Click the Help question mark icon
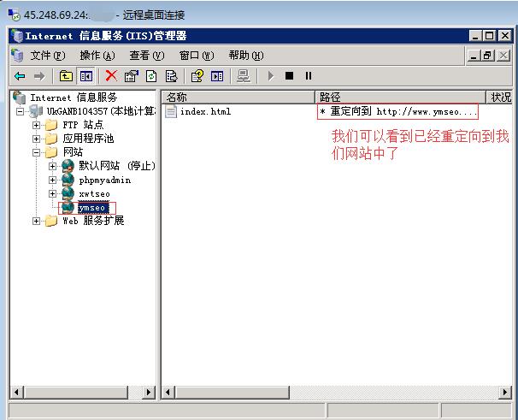Image resolution: width=518 pixels, height=420 pixels. 197,76
